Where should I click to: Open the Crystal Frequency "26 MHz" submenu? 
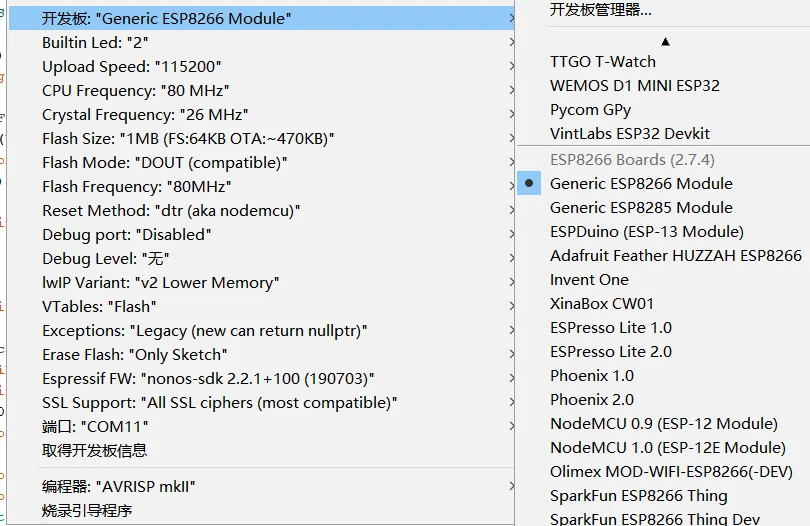pos(261,115)
